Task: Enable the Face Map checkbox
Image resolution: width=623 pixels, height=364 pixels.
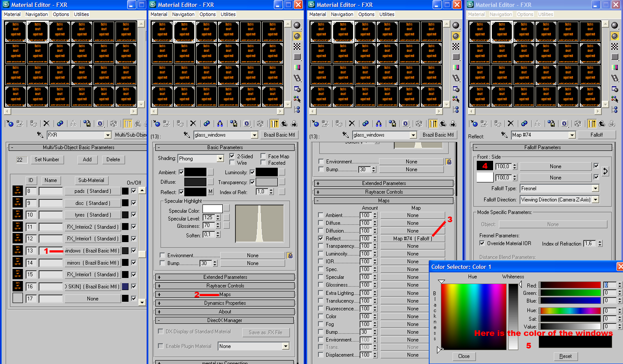Action: click(263, 156)
